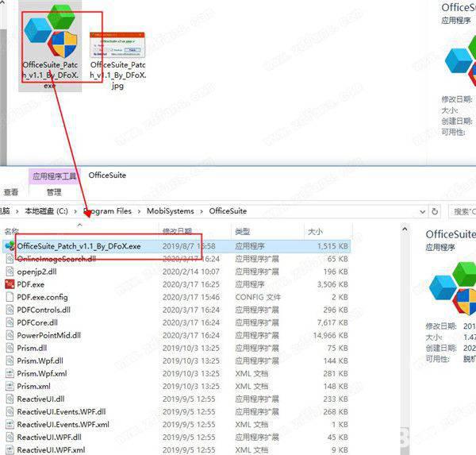The width and height of the screenshot is (476, 455).
Task: Click ReactiveUI.Events.WPF.dll file icon
Action: 10,411
